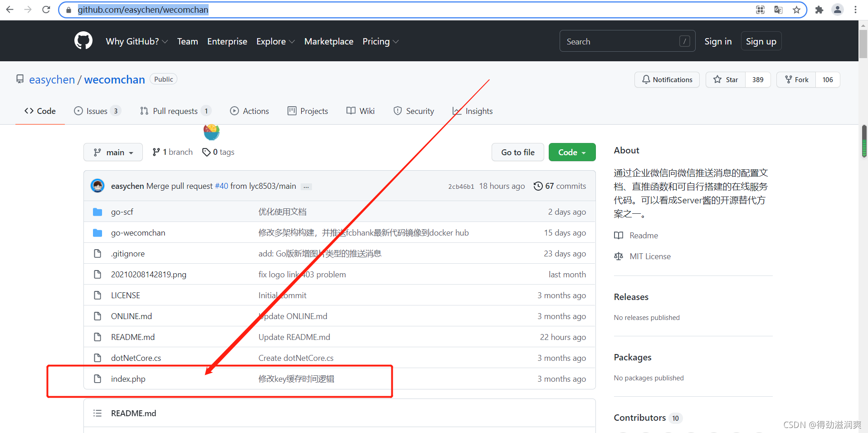Expand the Explore menu
The width and height of the screenshot is (868, 433).
pos(275,41)
